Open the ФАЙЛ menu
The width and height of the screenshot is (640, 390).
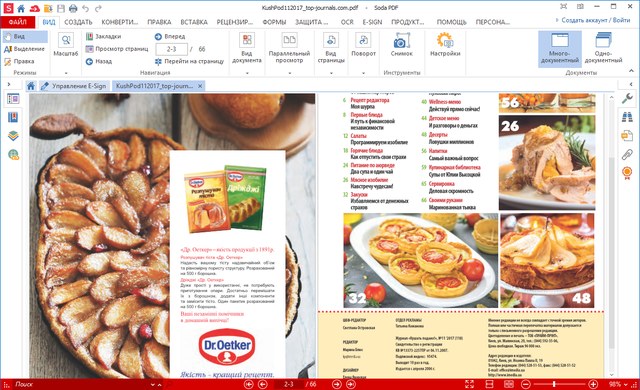click(x=18, y=22)
